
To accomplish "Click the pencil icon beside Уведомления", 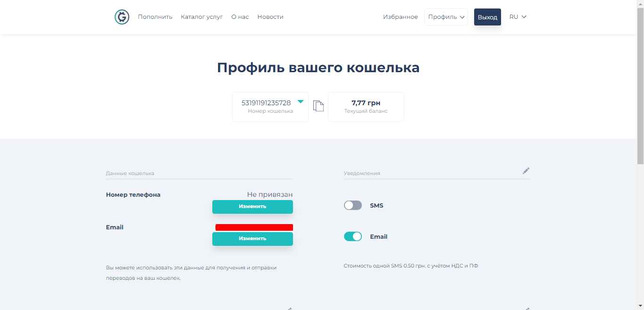I will (526, 171).
